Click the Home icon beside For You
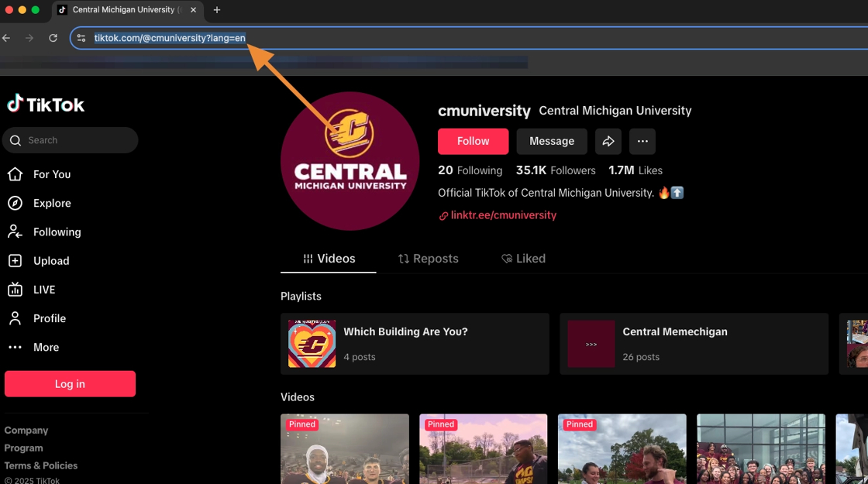 click(15, 174)
